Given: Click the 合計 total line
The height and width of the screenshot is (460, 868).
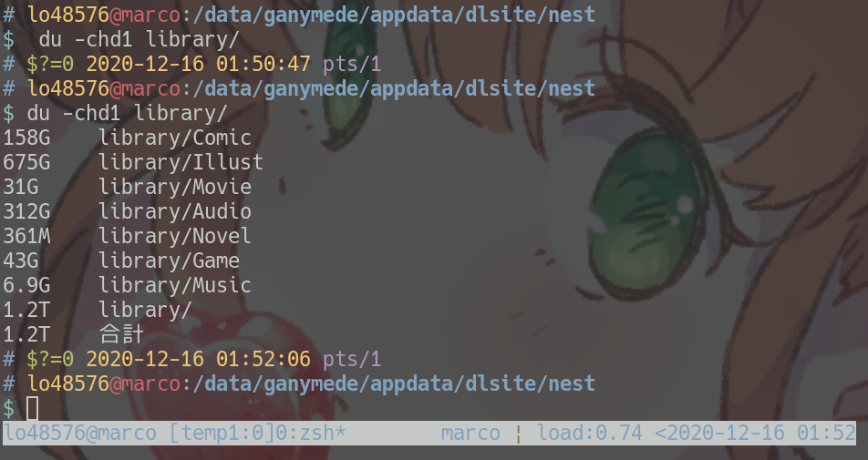Looking at the screenshot, I should pos(74,334).
